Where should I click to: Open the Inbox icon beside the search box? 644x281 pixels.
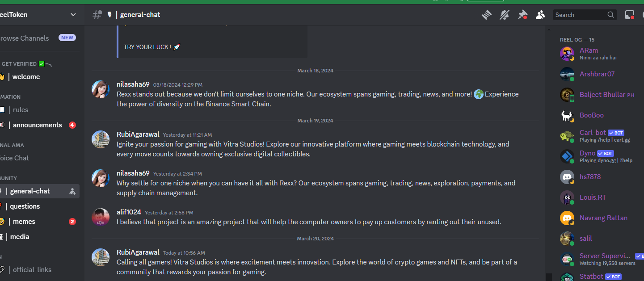coord(630,15)
